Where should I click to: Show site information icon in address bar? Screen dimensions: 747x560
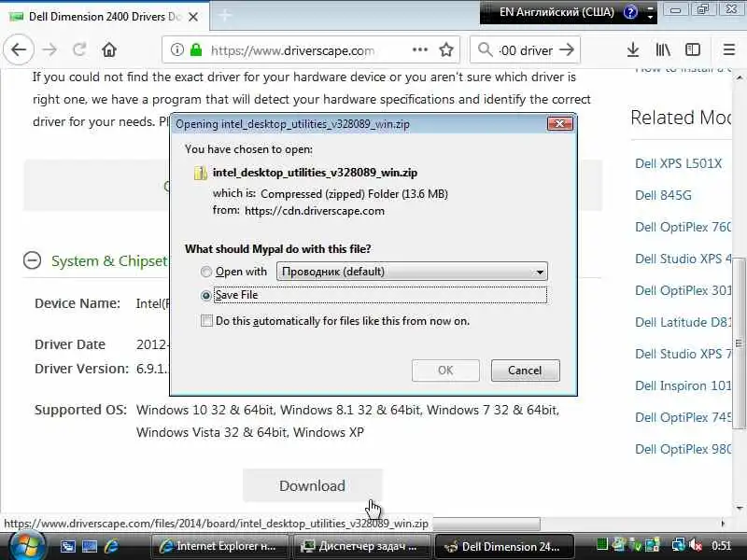click(x=177, y=49)
